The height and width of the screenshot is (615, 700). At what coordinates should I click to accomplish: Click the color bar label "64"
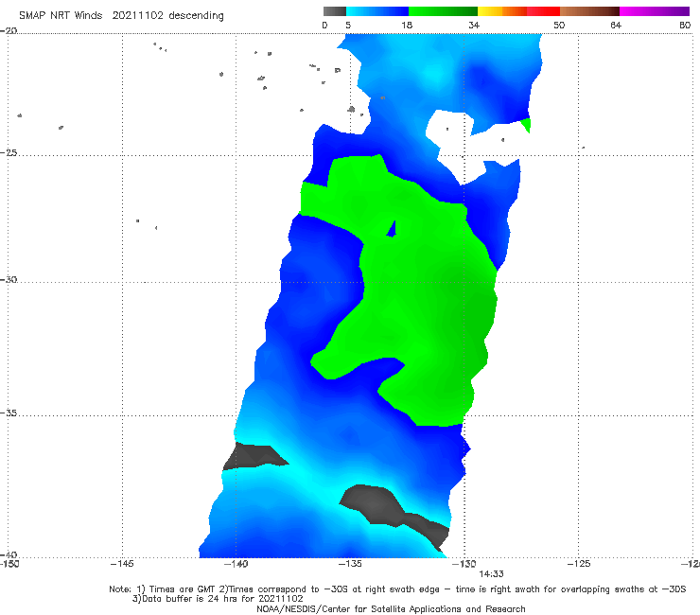point(616,25)
